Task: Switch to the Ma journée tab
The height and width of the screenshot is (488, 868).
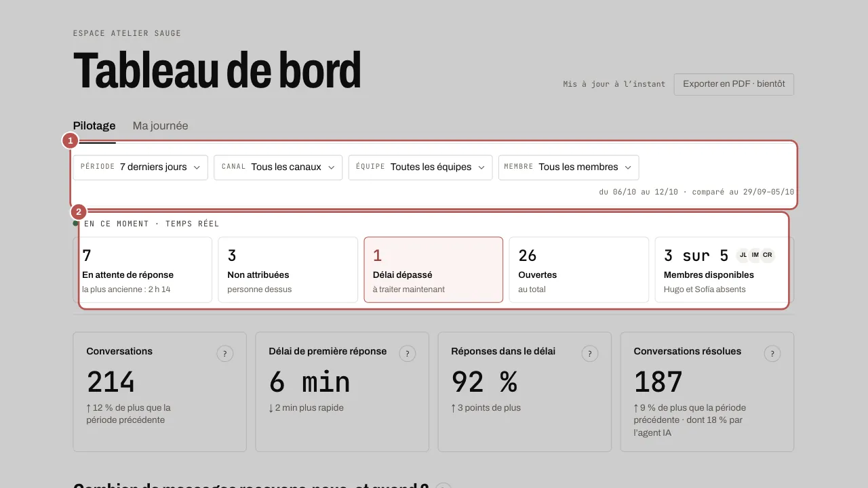Action: (161, 126)
